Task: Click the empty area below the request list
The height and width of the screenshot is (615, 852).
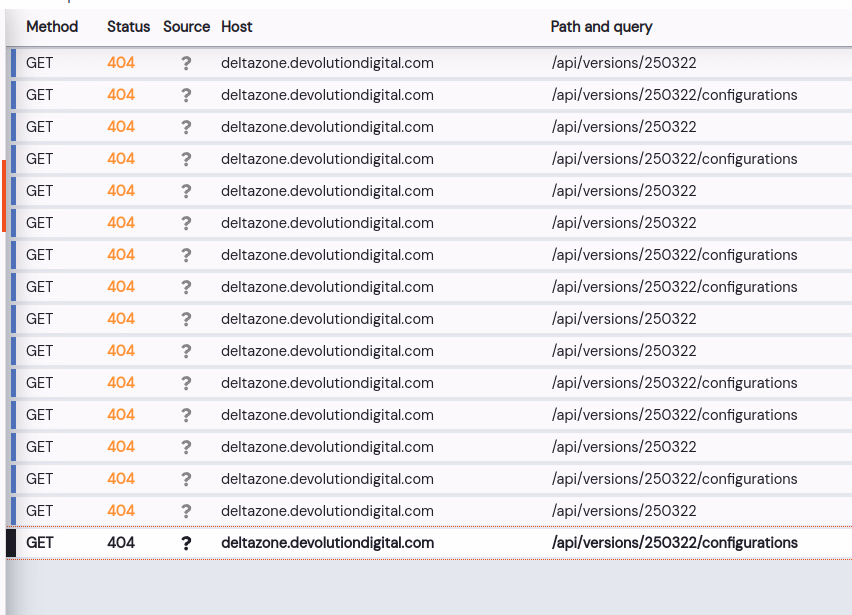Action: click(x=430, y=588)
